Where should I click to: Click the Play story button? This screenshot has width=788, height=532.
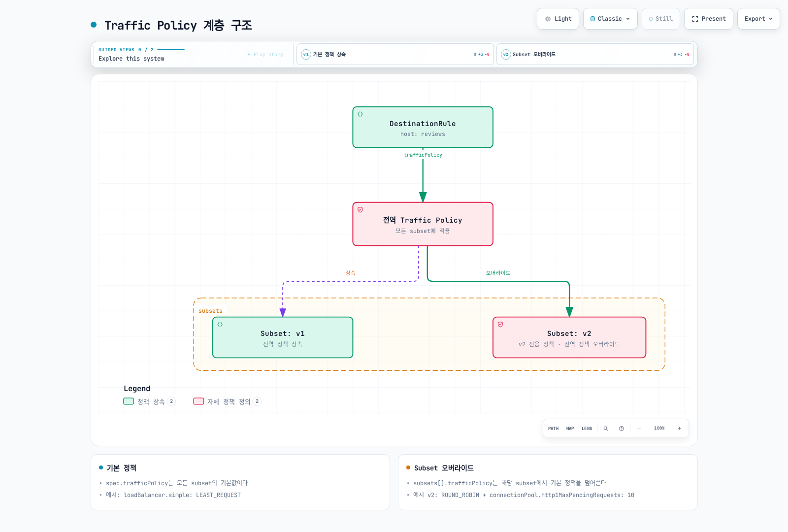tap(265, 55)
